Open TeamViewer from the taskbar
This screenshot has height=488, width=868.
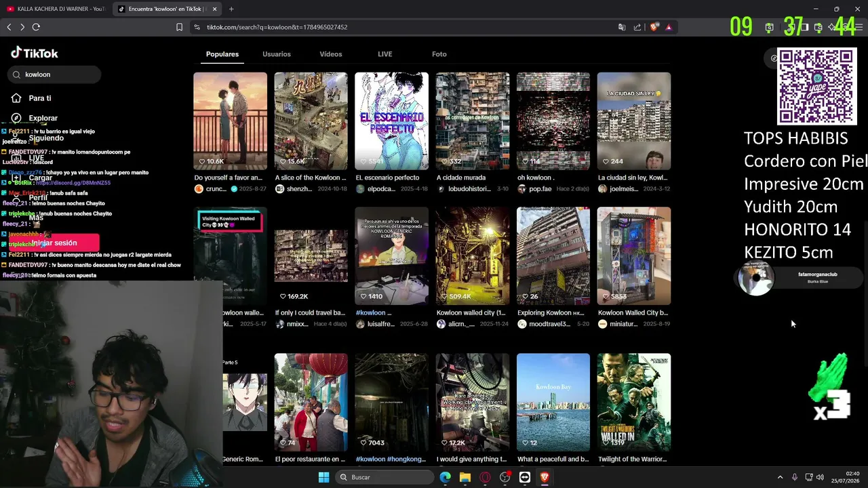[x=525, y=477]
